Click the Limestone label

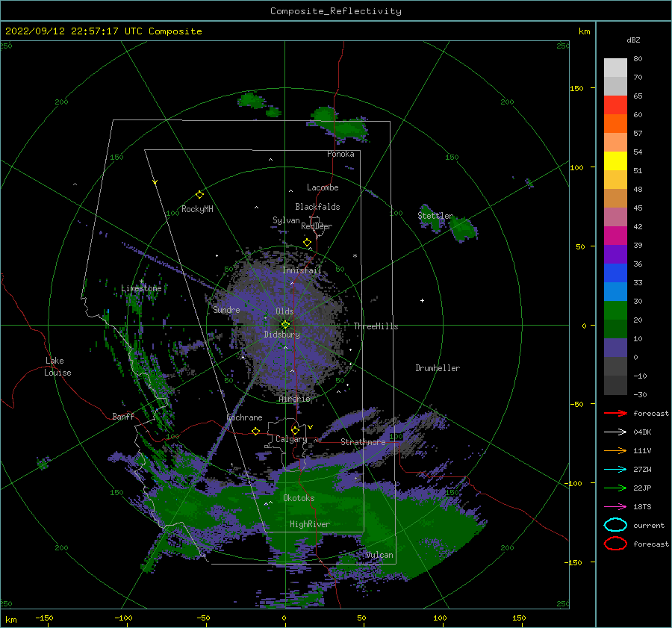(141, 288)
